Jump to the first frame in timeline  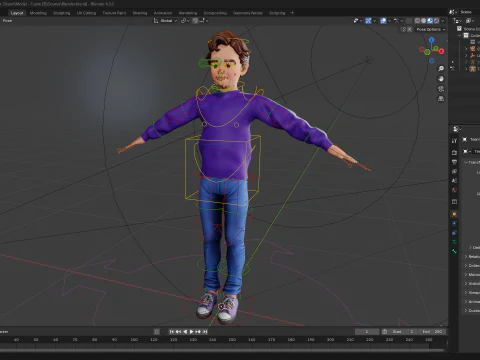(x=172, y=332)
